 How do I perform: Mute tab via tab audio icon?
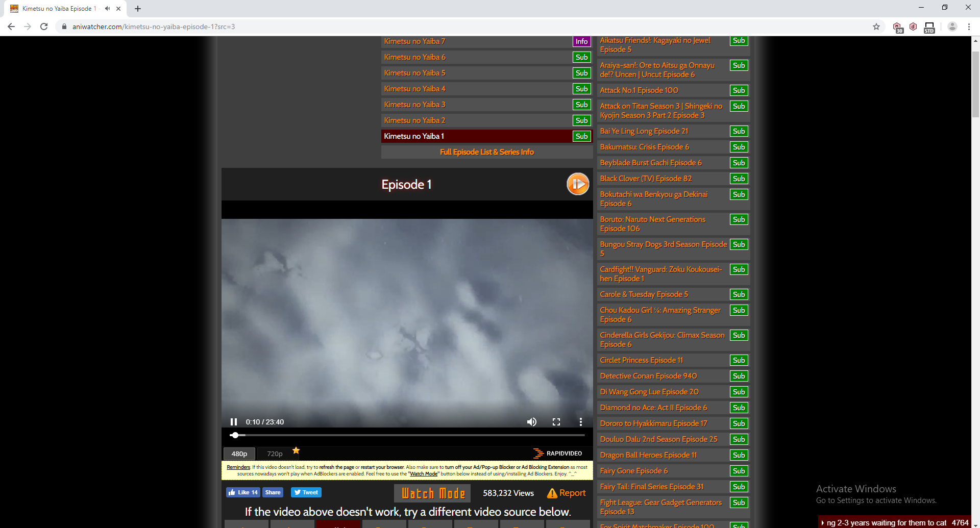tap(107, 9)
